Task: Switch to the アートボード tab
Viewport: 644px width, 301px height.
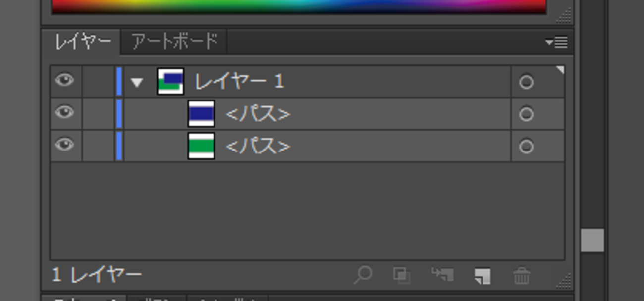Action: [174, 42]
